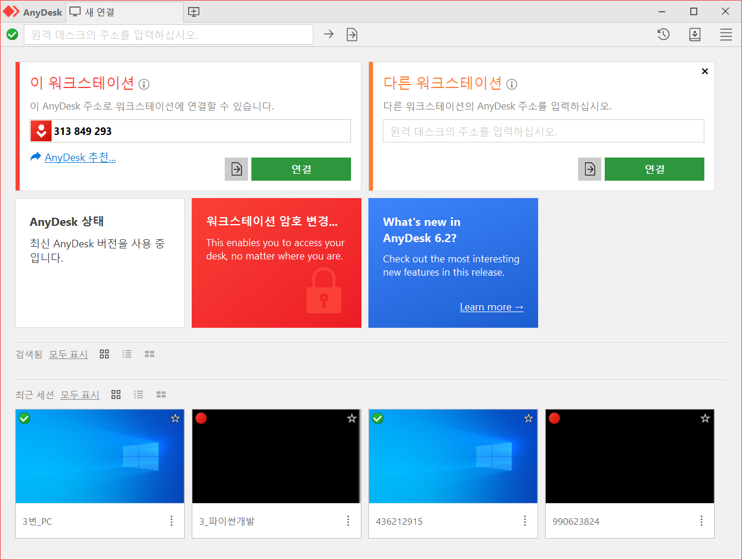The height and width of the screenshot is (560, 742).
Task: Click the padlock icon on red card
Action: (x=324, y=291)
